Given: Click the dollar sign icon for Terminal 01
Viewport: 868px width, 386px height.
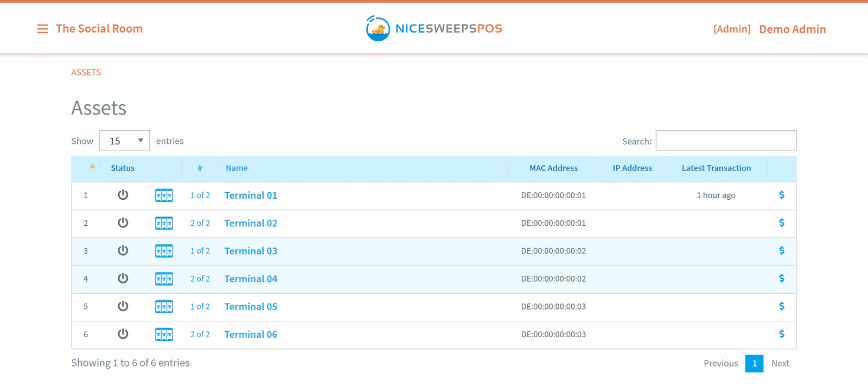Looking at the screenshot, I should pyautogui.click(x=782, y=195).
